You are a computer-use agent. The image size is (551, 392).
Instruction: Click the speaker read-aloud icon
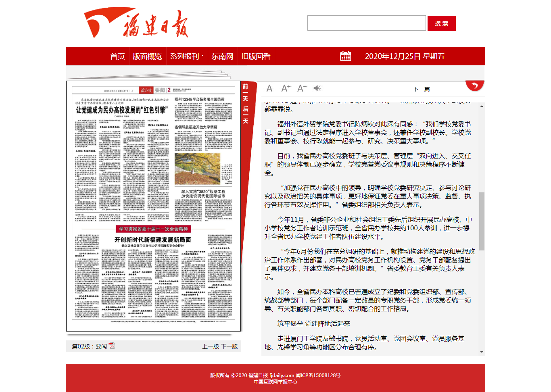click(317, 88)
